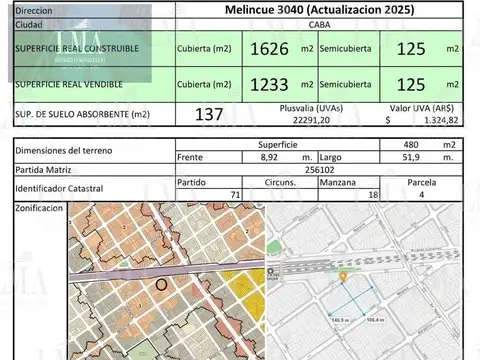Select the 'Zonificacion' label

tap(39, 208)
